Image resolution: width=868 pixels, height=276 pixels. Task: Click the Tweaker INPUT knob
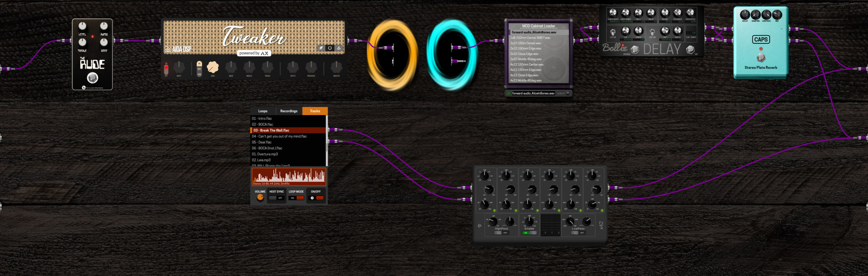(179, 67)
